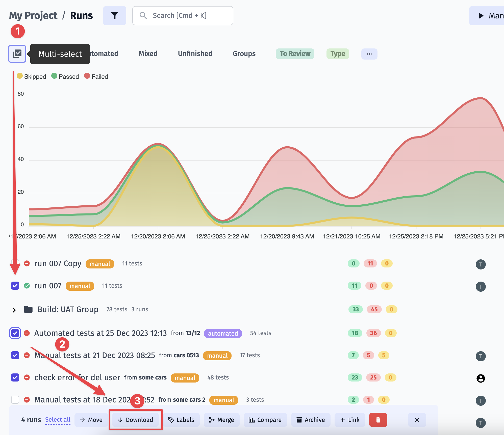Viewport: 504px width, 435px height.
Task: Open the To Review tab
Action: click(295, 54)
